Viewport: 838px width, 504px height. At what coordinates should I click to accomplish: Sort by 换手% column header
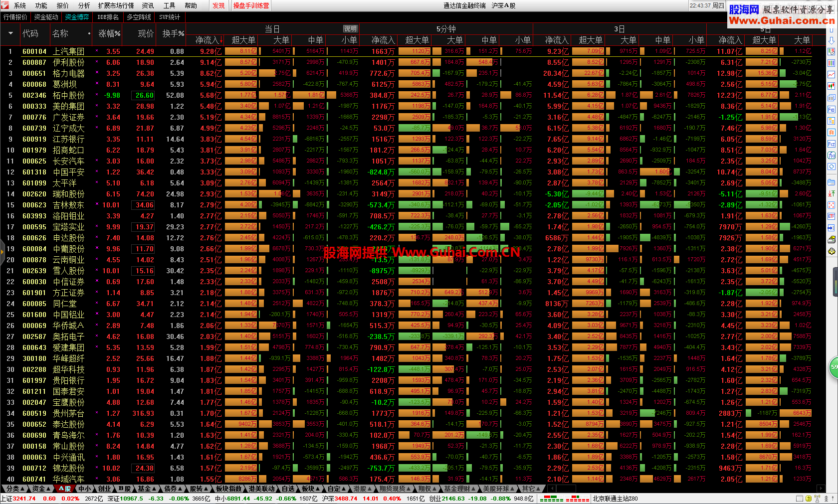pyautogui.click(x=173, y=33)
